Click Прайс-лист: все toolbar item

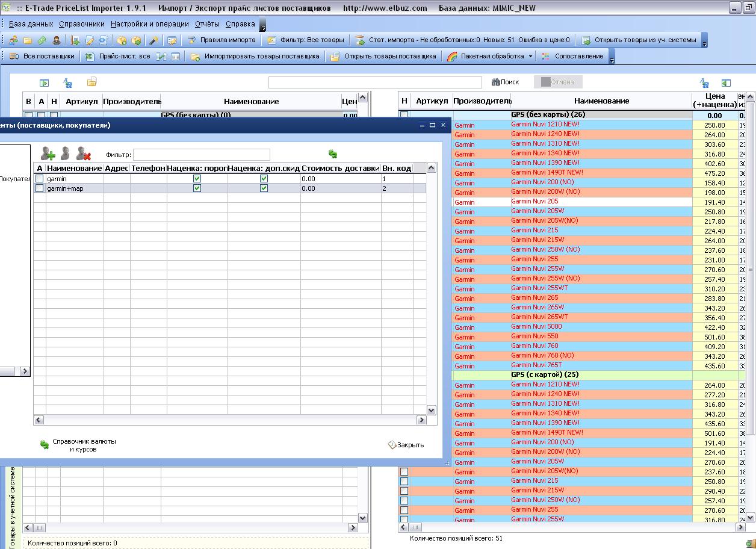(118, 56)
